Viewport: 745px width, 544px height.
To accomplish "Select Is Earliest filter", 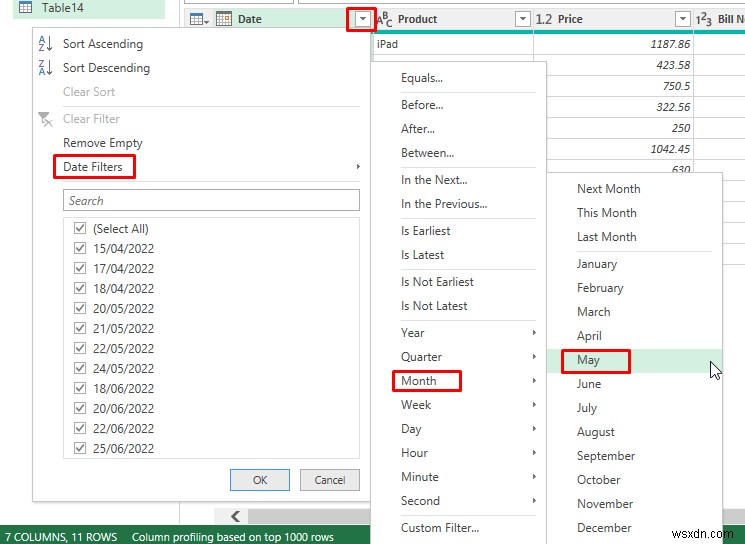I will tap(425, 231).
